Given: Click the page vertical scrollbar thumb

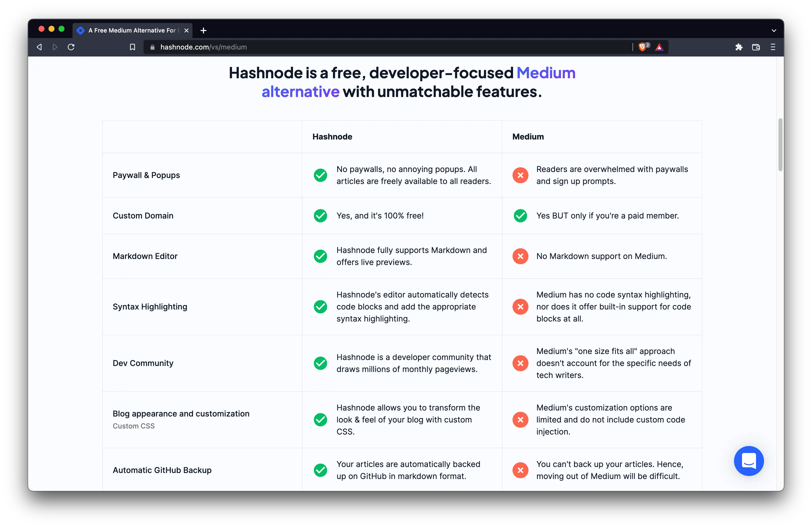Looking at the screenshot, I should click(780, 144).
